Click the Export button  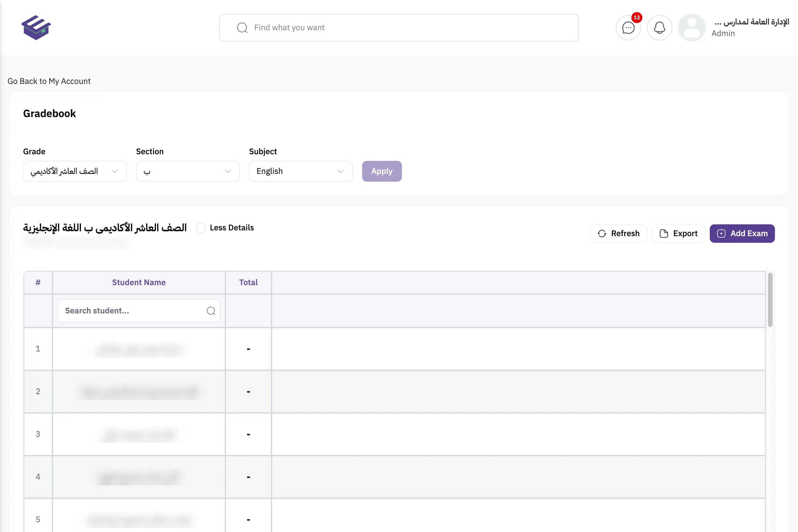pyautogui.click(x=678, y=234)
